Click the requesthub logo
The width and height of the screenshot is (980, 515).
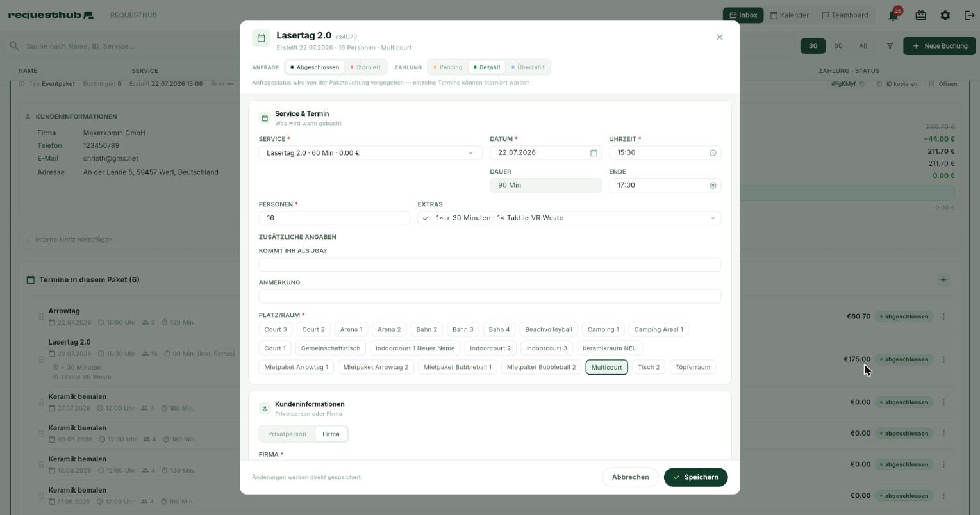pos(51,15)
